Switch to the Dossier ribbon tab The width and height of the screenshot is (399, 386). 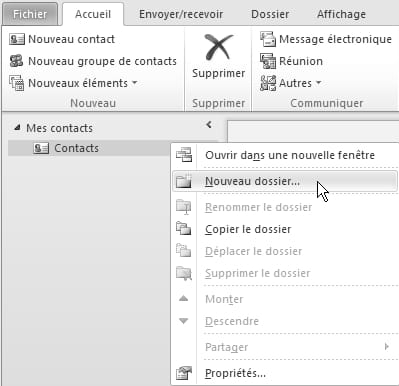(270, 14)
